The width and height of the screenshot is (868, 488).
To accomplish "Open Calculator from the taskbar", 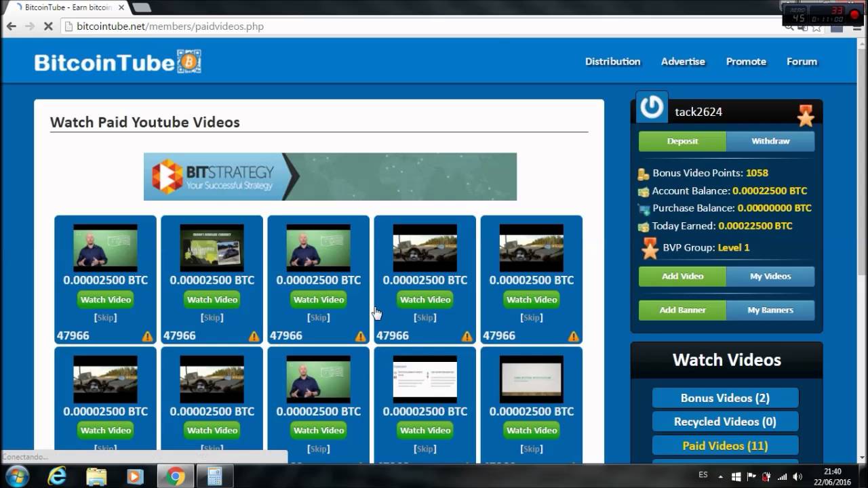I will (215, 476).
